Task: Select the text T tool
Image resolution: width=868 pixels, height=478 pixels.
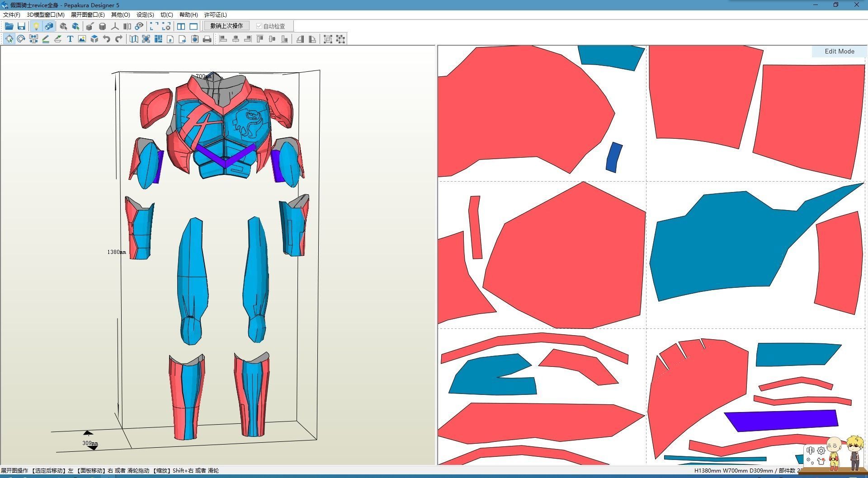Action: point(70,39)
